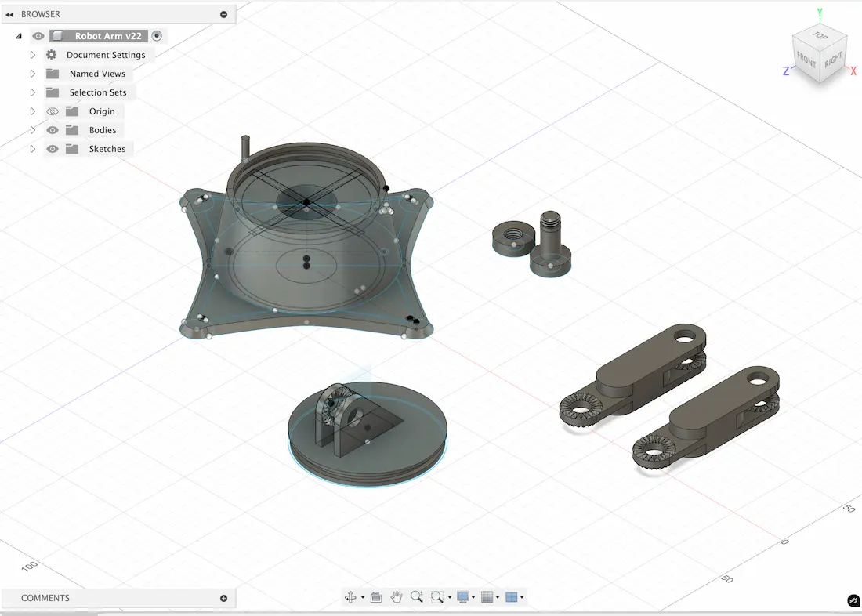Click the Grid and Snaps icon
This screenshot has width=862, height=616.
pyautogui.click(x=486, y=597)
